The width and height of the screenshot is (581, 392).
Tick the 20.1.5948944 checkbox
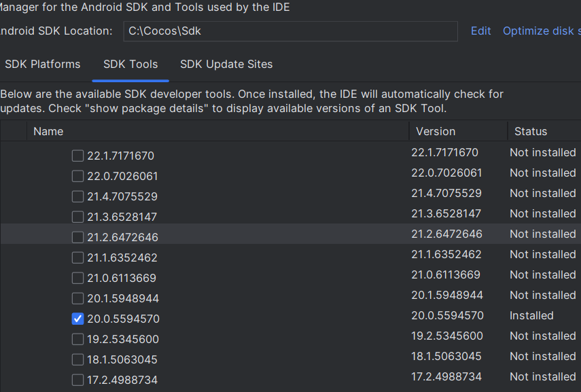77,298
